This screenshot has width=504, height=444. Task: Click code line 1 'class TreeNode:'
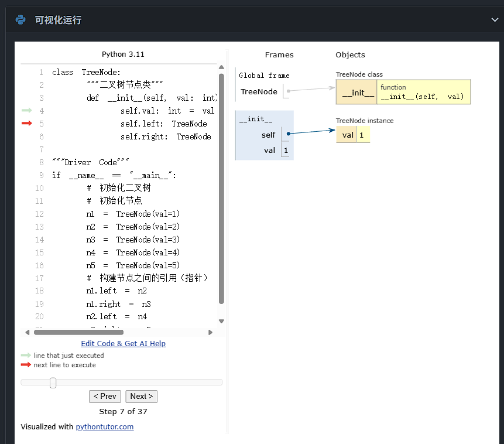point(86,73)
